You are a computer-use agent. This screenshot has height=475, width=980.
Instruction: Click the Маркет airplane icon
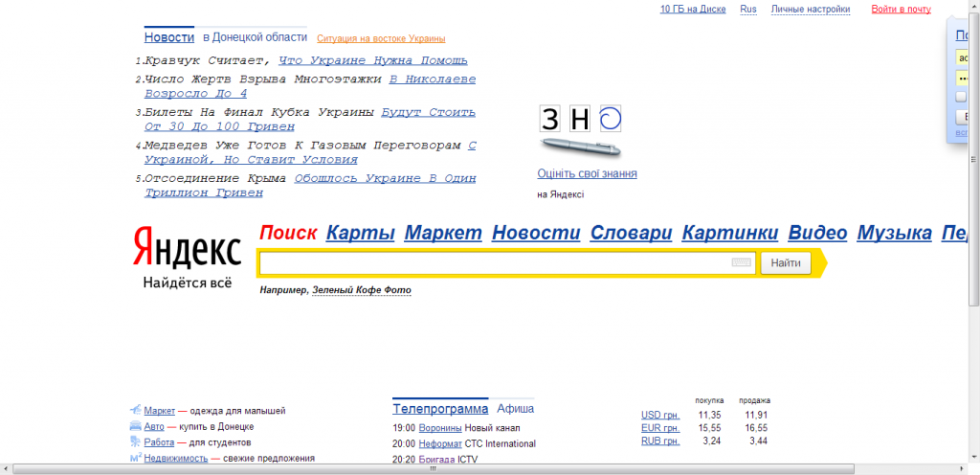(x=136, y=410)
